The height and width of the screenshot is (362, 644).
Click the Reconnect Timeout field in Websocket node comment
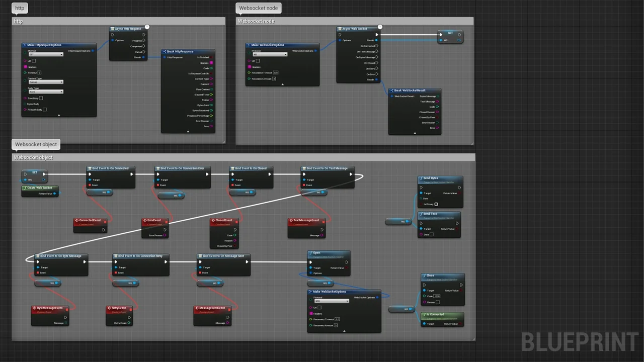tap(275, 72)
